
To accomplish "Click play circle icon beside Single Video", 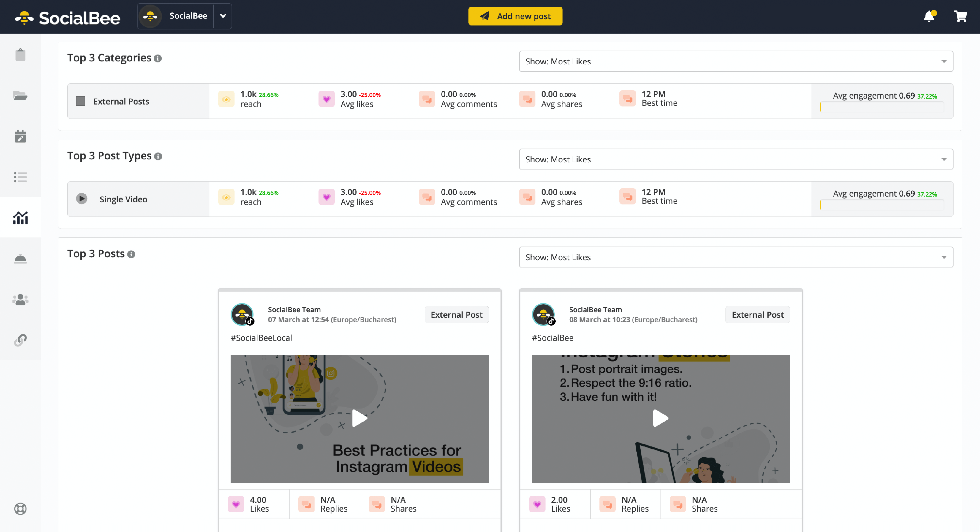I will click(81, 199).
